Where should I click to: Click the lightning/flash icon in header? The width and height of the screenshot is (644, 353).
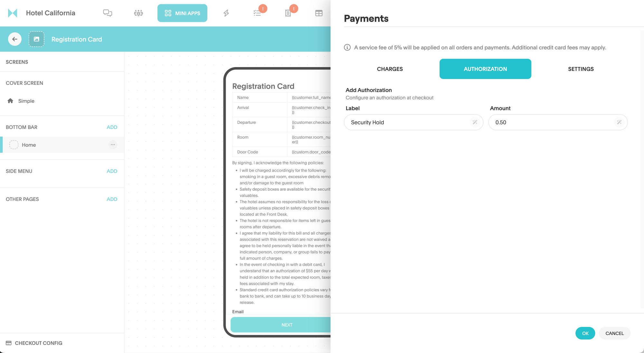[226, 13]
